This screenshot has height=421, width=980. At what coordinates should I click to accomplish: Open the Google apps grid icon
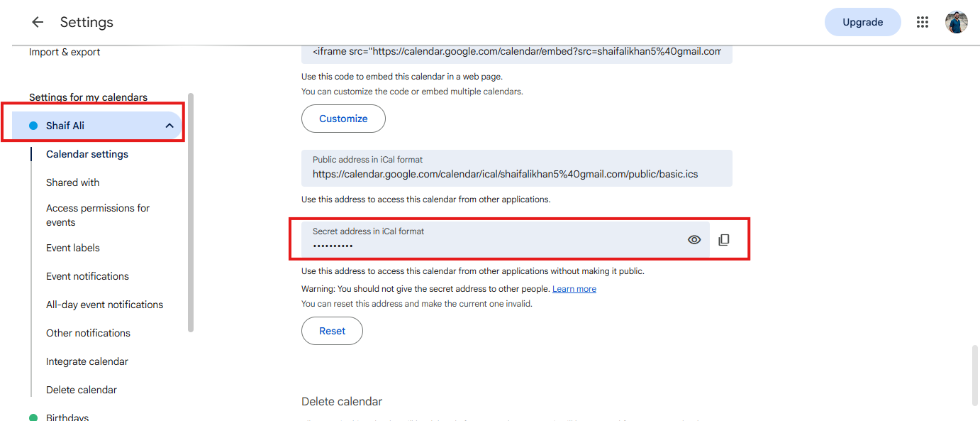pos(922,22)
